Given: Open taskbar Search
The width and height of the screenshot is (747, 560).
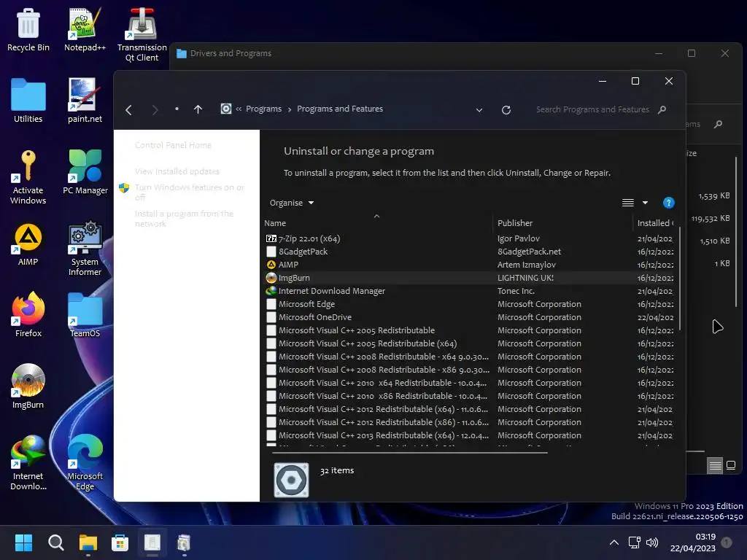Looking at the screenshot, I should pos(55,542).
